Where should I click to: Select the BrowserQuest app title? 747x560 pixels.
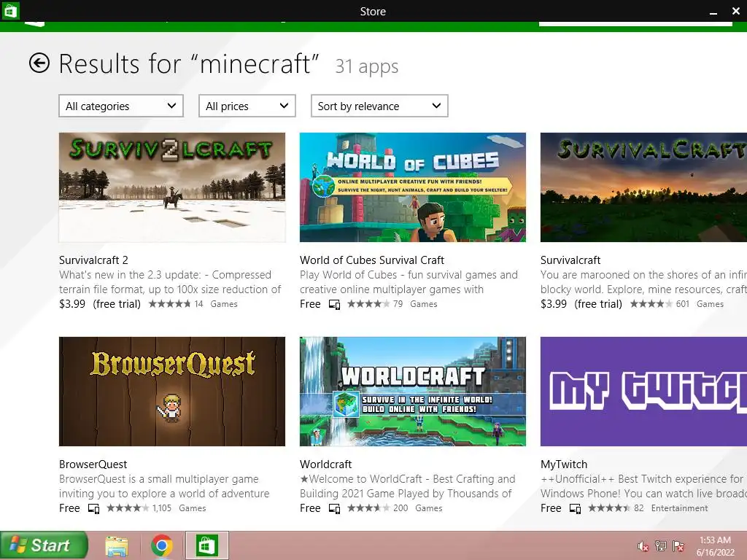point(93,464)
